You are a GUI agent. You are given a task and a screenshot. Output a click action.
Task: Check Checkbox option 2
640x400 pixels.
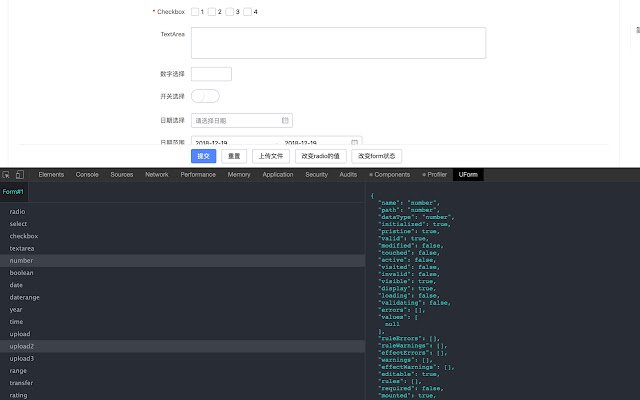212,12
